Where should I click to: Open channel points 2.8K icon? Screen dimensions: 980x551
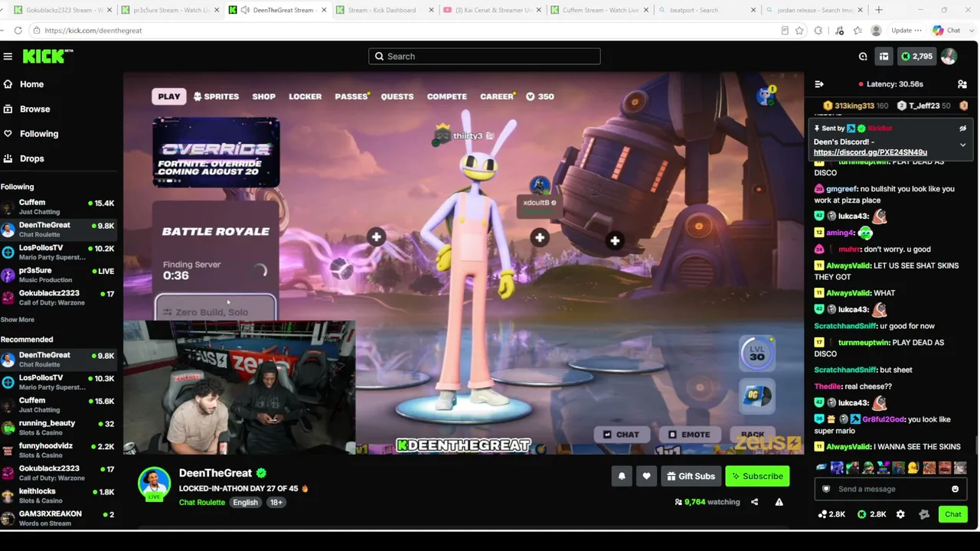pos(831,514)
